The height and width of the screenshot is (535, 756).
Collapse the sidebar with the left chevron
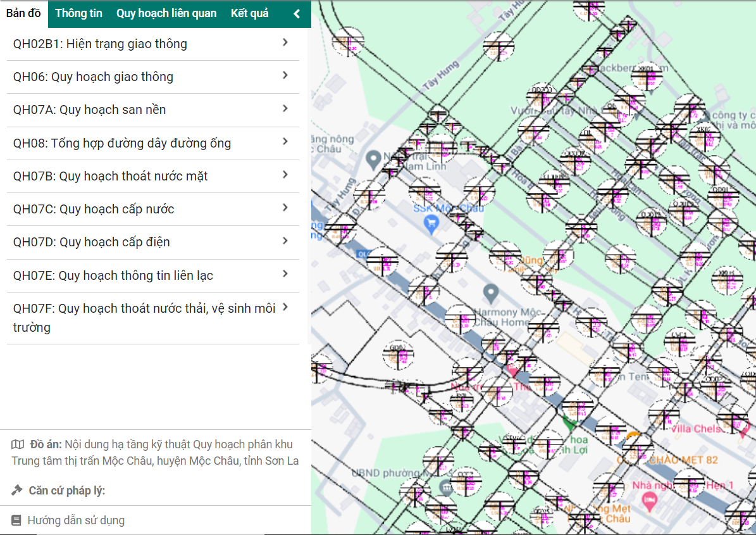click(297, 14)
